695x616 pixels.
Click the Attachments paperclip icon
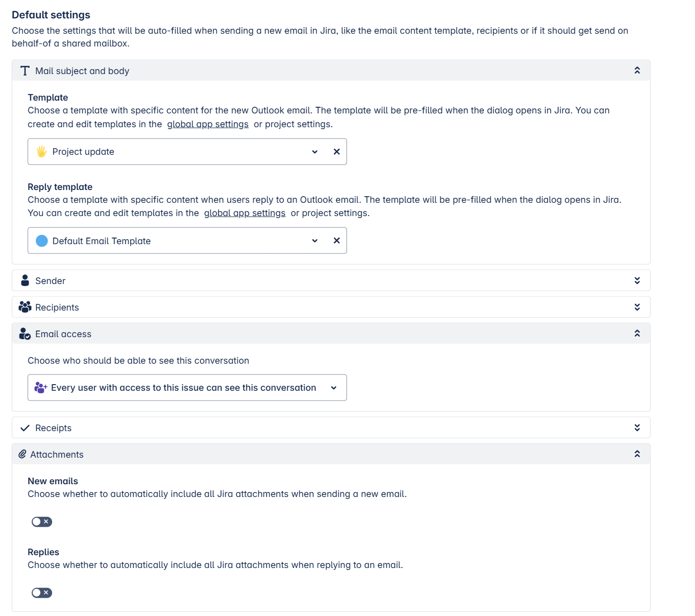point(22,454)
